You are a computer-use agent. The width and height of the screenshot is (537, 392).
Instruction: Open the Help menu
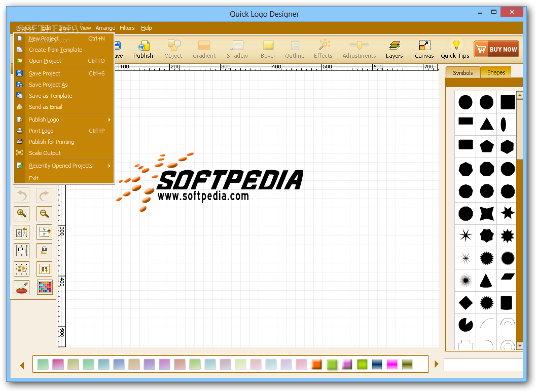pyautogui.click(x=146, y=28)
